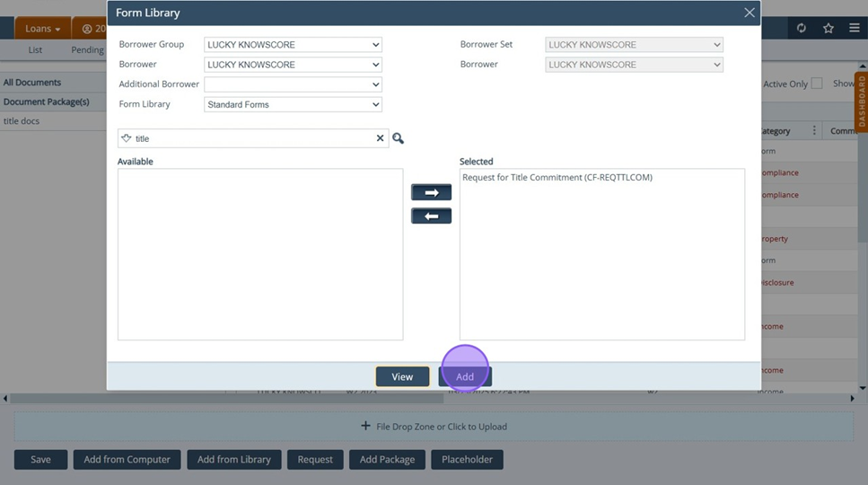The width and height of the screenshot is (868, 485).
Task: Open the Category column options menu
Action: 814,131
